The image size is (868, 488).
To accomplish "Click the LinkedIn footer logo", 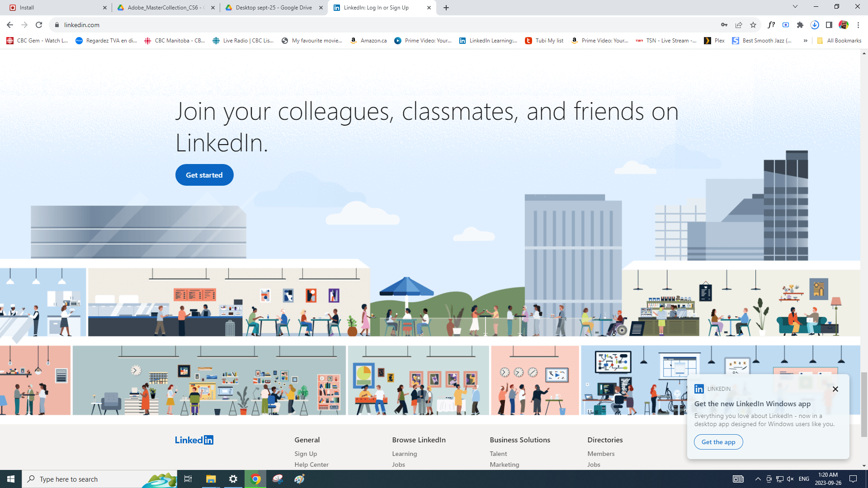I will [194, 440].
